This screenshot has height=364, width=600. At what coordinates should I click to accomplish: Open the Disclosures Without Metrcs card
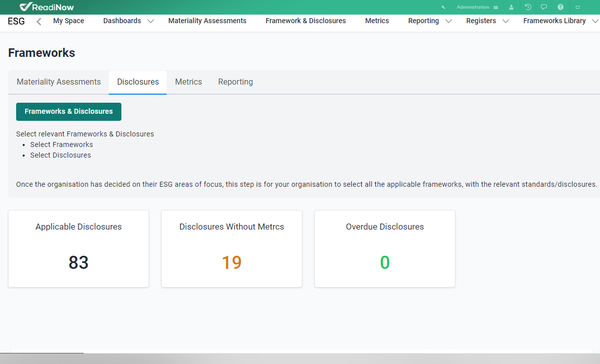point(232,249)
